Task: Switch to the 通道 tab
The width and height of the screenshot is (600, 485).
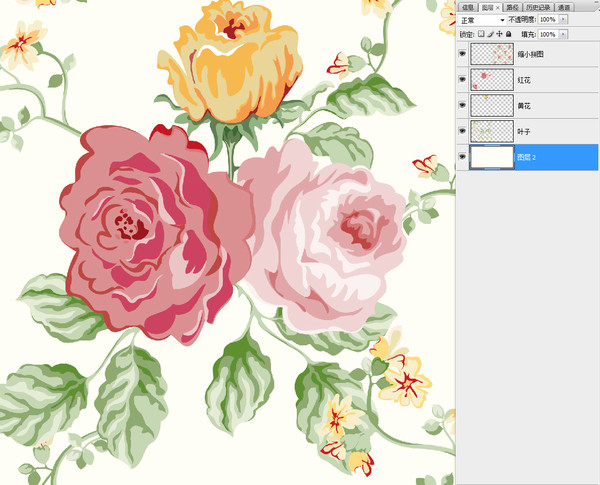Action: coord(564,7)
